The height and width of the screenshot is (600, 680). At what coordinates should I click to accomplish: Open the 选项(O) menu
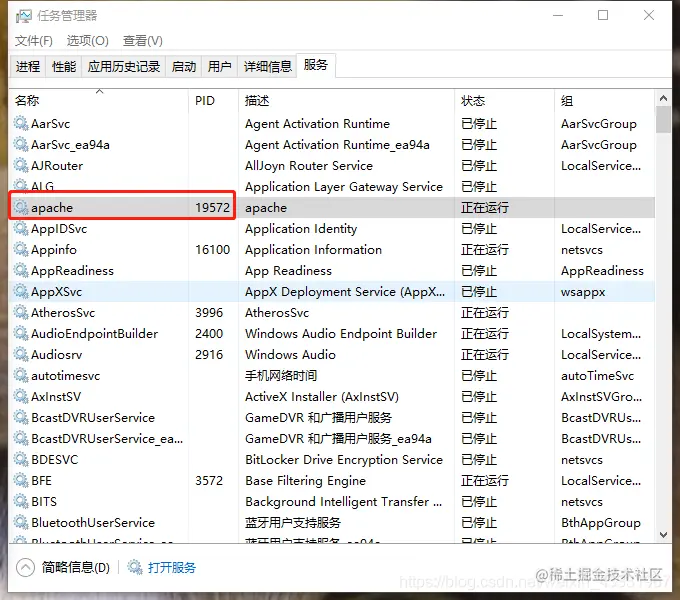coord(88,41)
